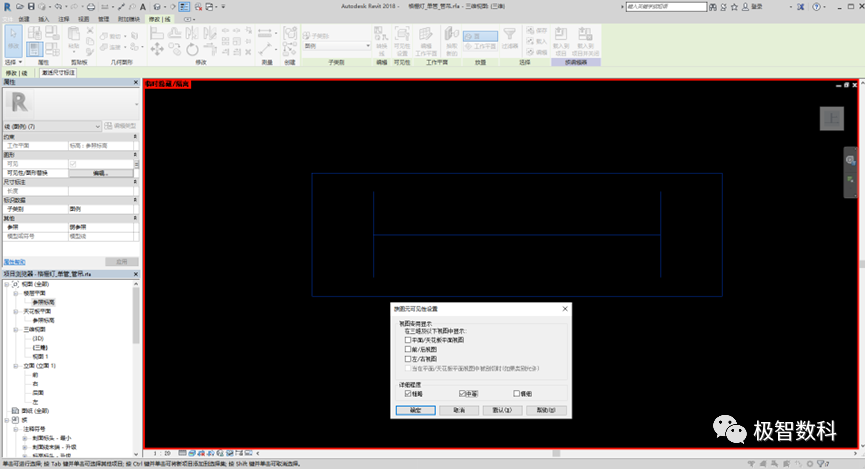The height and width of the screenshot is (469, 865).
Task: Click the Rotate tool circular arrow icon
Action: 192,50
